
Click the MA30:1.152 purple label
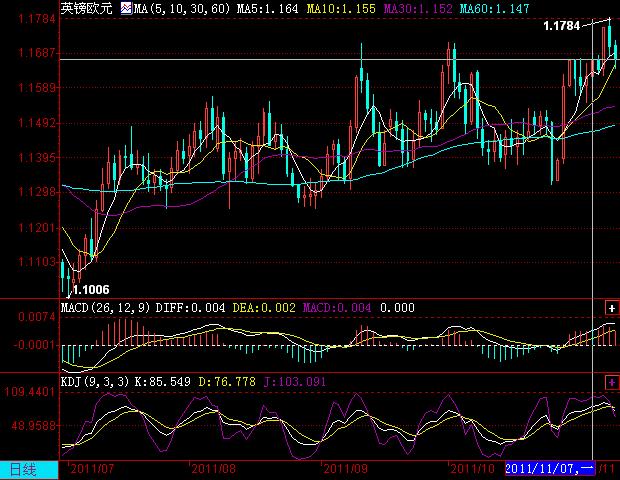418,8
